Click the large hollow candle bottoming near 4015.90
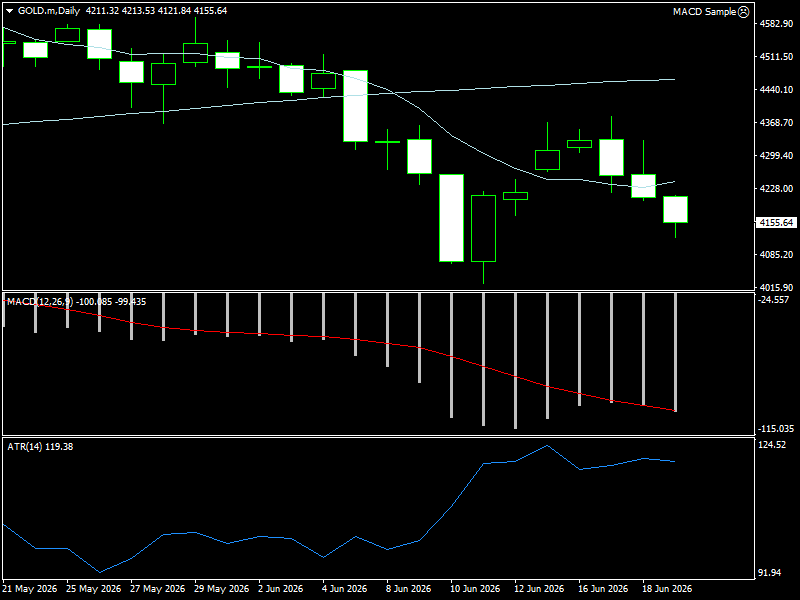 click(x=483, y=228)
